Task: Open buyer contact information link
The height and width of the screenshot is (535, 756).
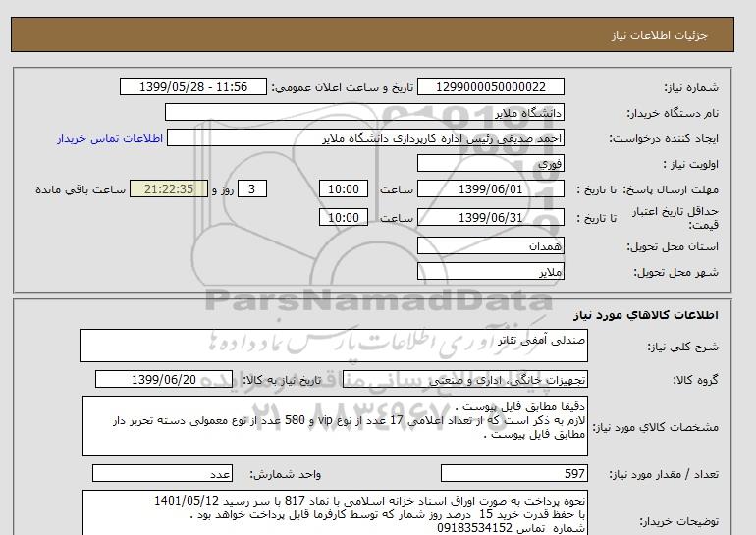Action: coord(110,138)
